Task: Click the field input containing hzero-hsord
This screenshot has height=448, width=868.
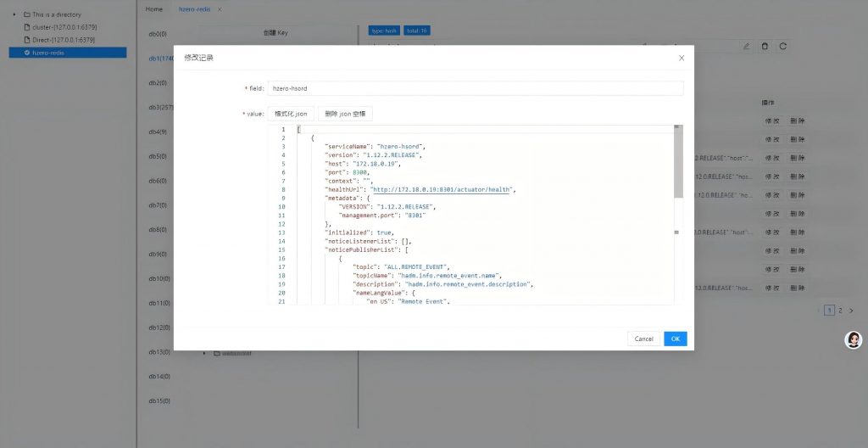Action: [475, 88]
